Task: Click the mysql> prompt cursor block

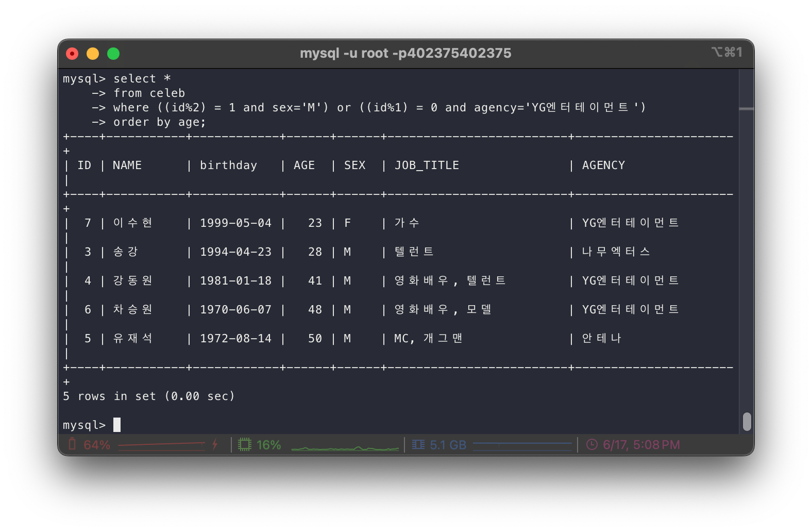Action: (x=117, y=425)
